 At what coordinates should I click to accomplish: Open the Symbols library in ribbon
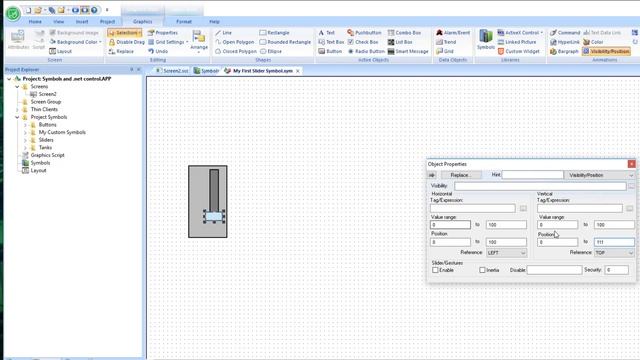pyautogui.click(x=485, y=40)
